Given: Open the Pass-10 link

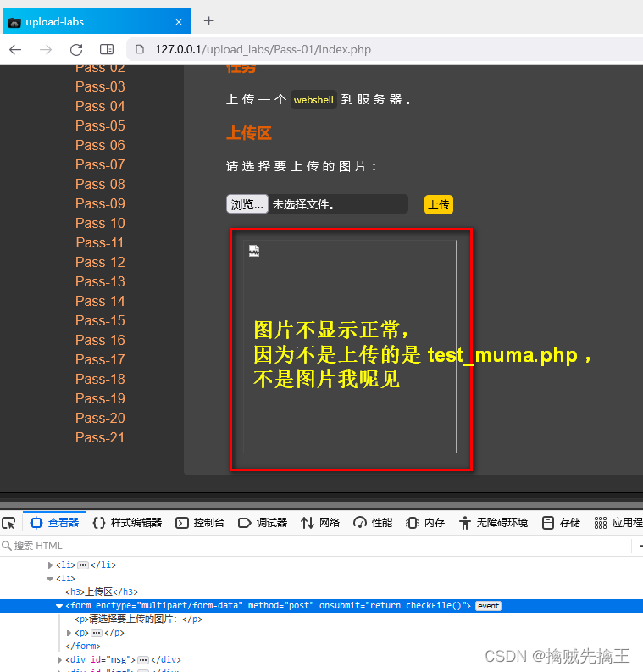Looking at the screenshot, I should click(x=100, y=223).
